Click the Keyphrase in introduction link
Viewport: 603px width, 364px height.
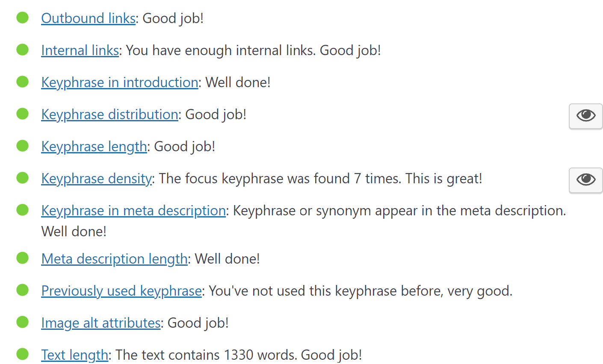(119, 82)
